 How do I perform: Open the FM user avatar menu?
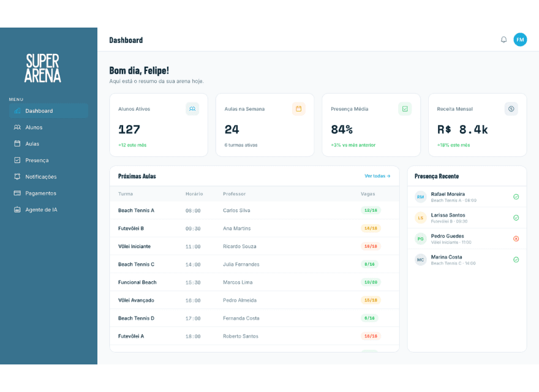point(520,40)
